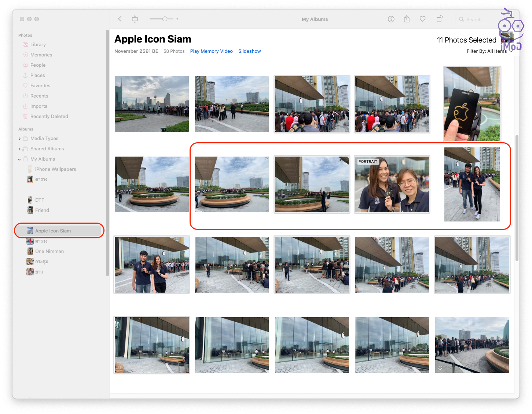
Task: Select the PORTRAIT photo of two women
Action: coord(392,184)
